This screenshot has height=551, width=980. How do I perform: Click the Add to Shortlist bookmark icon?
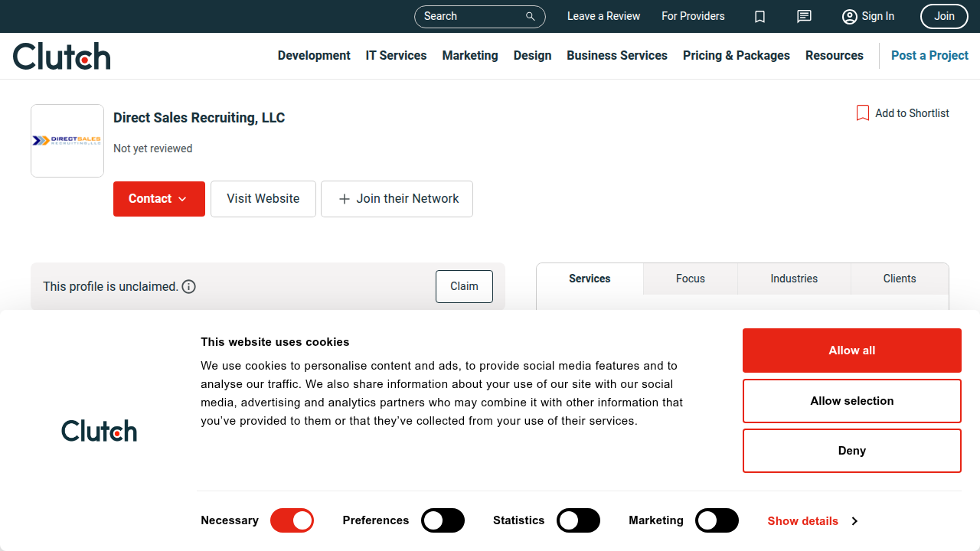point(863,113)
